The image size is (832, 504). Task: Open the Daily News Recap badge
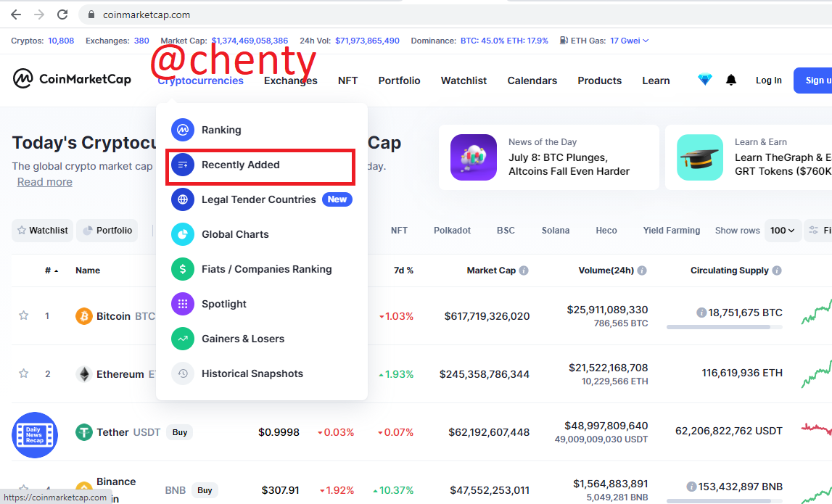click(x=35, y=435)
